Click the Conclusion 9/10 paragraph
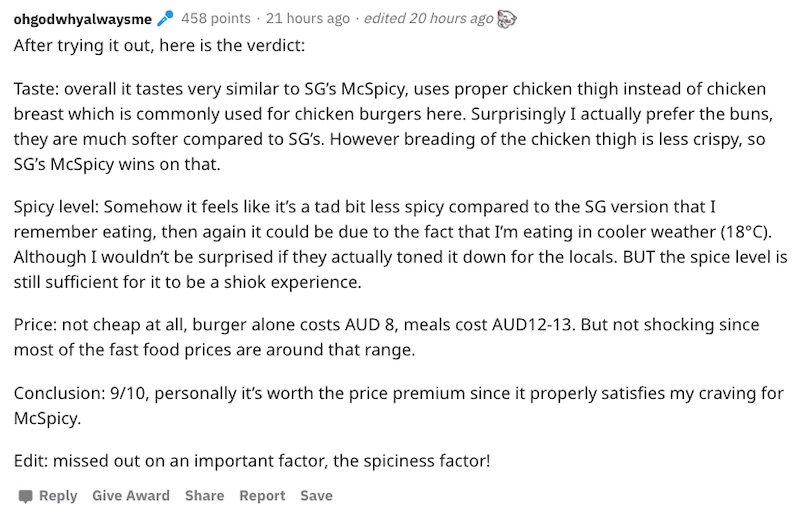This screenshot has height=515, width=800. pyautogui.click(x=398, y=405)
